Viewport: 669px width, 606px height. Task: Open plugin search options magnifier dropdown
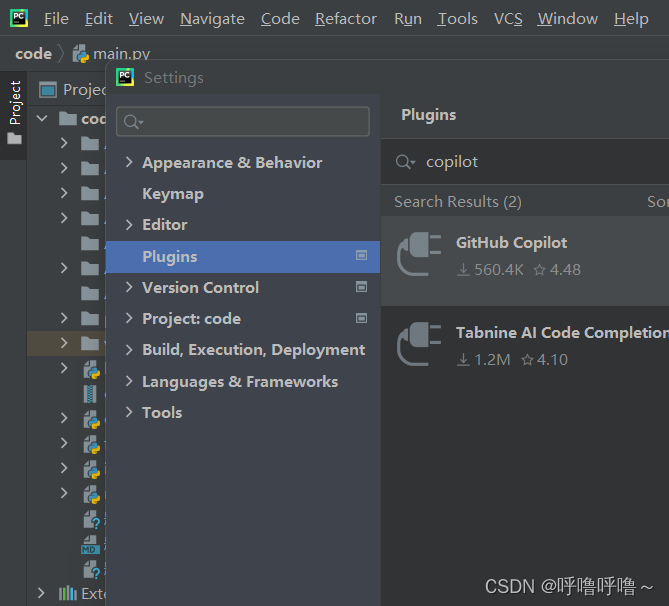click(405, 162)
